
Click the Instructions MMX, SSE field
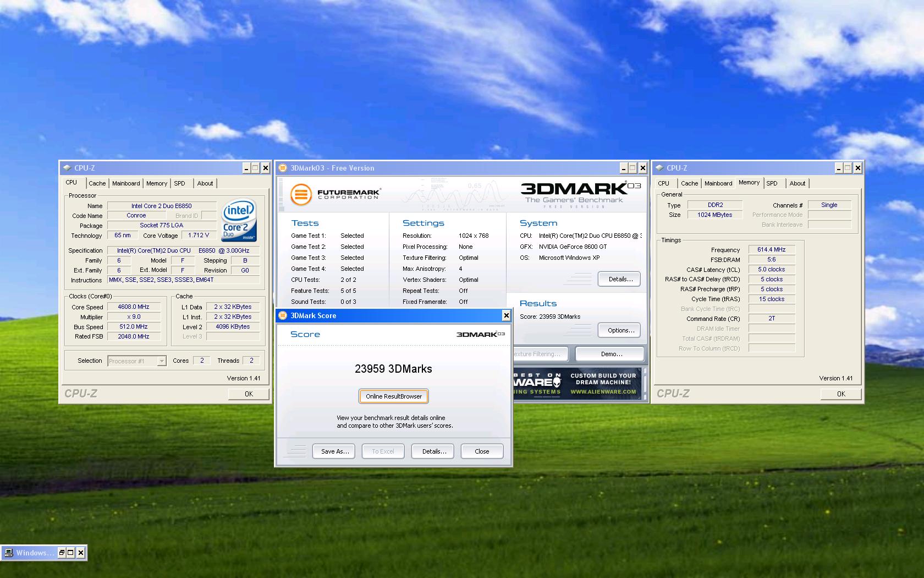coord(184,280)
